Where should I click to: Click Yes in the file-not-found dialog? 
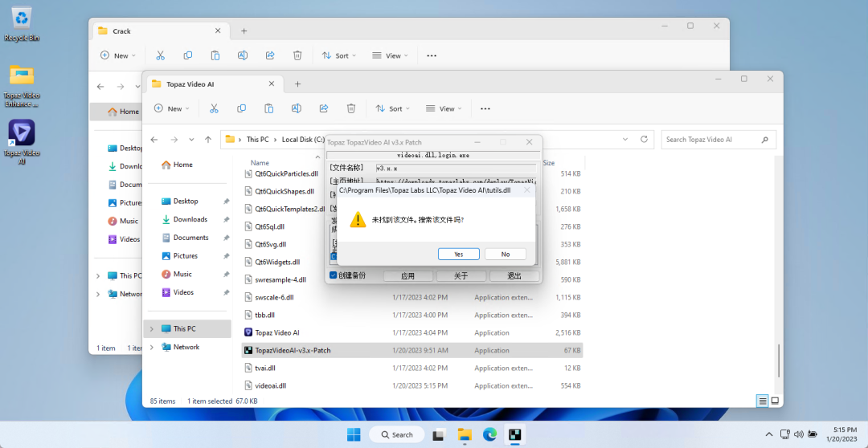point(458,254)
